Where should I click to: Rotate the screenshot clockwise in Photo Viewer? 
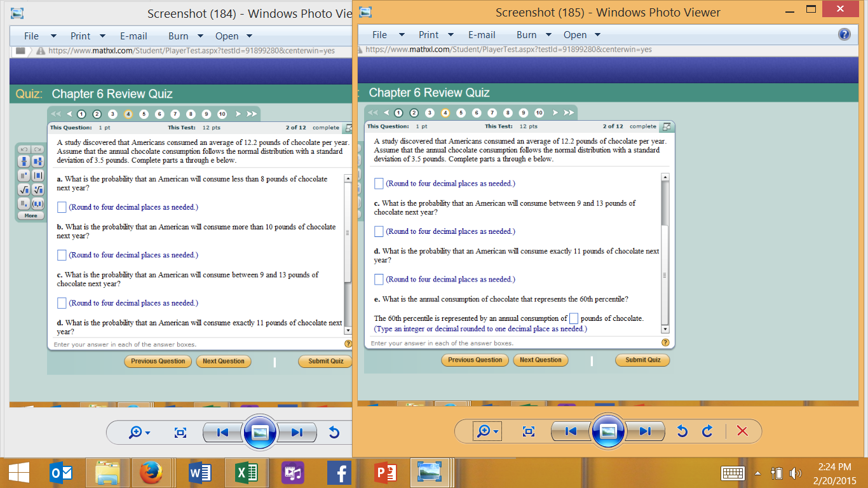point(706,431)
